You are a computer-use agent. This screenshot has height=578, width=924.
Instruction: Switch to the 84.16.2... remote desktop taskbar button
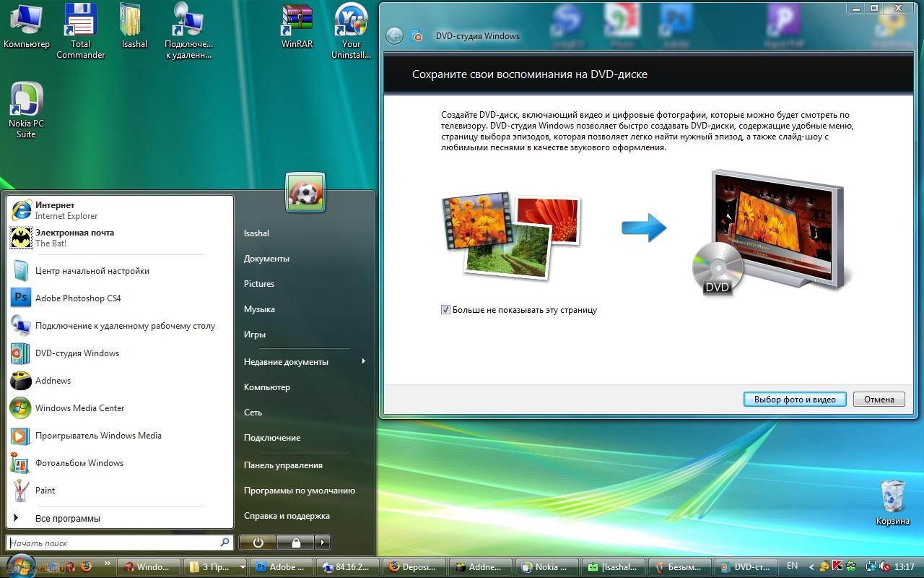click(349, 567)
